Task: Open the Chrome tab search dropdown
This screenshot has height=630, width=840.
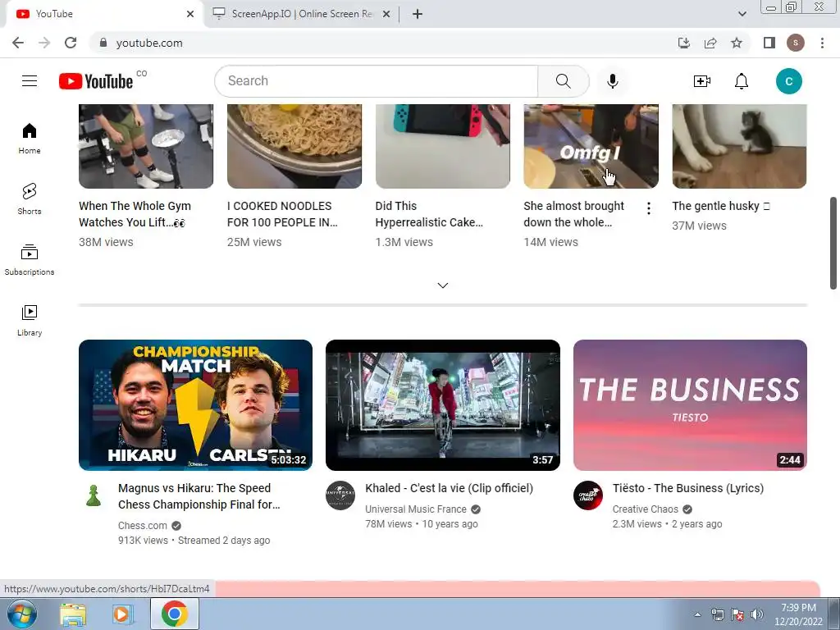Action: tap(742, 14)
